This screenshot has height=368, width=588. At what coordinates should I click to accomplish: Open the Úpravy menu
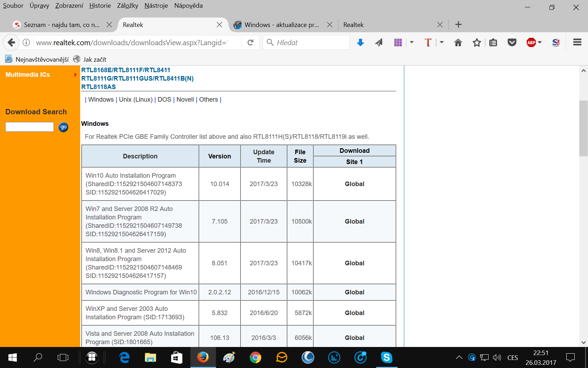click(39, 6)
